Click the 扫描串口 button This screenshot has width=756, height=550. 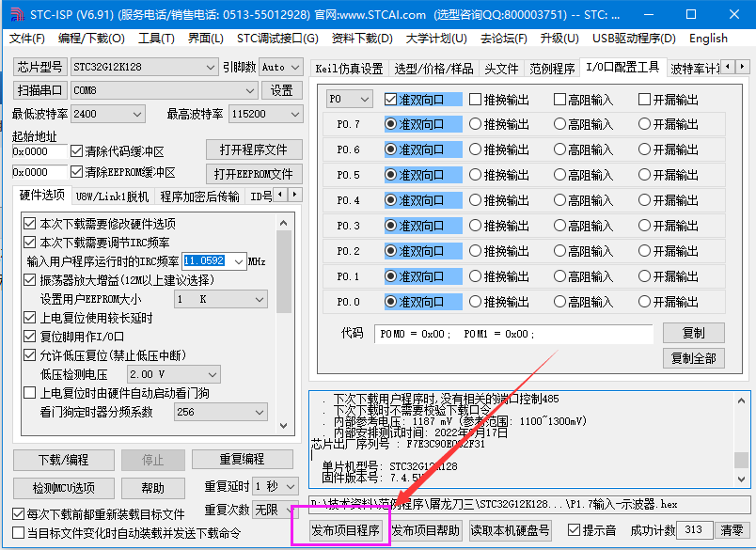(x=40, y=90)
